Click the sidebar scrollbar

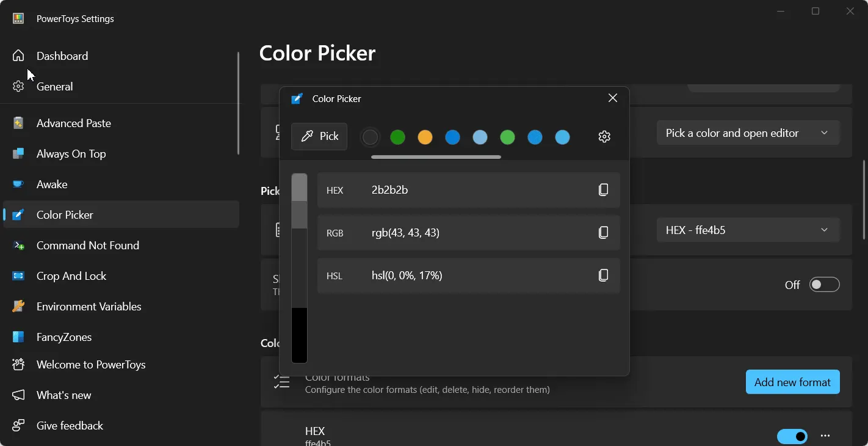pyautogui.click(x=238, y=103)
